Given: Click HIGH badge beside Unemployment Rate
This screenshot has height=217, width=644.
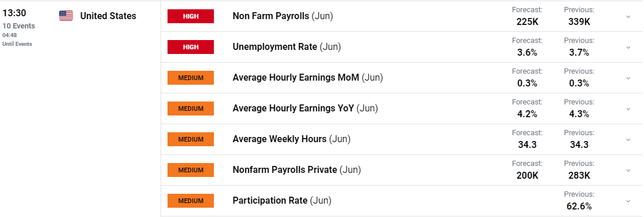Looking at the screenshot, I should [x=191, y=47].
